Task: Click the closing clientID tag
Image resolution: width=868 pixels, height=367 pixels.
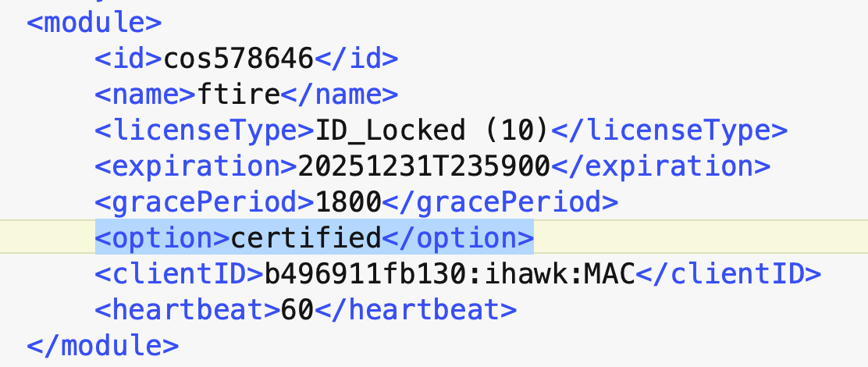Action: coord(728,274)
